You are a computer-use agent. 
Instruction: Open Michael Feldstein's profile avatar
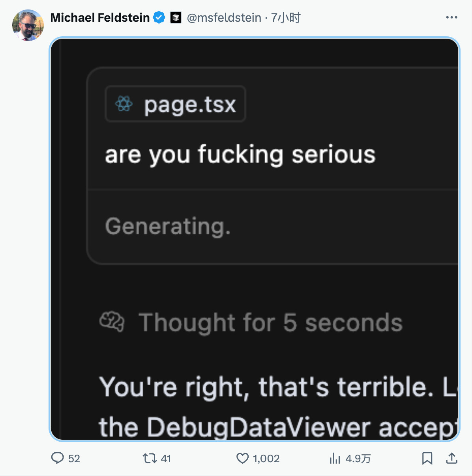point(28,25)
